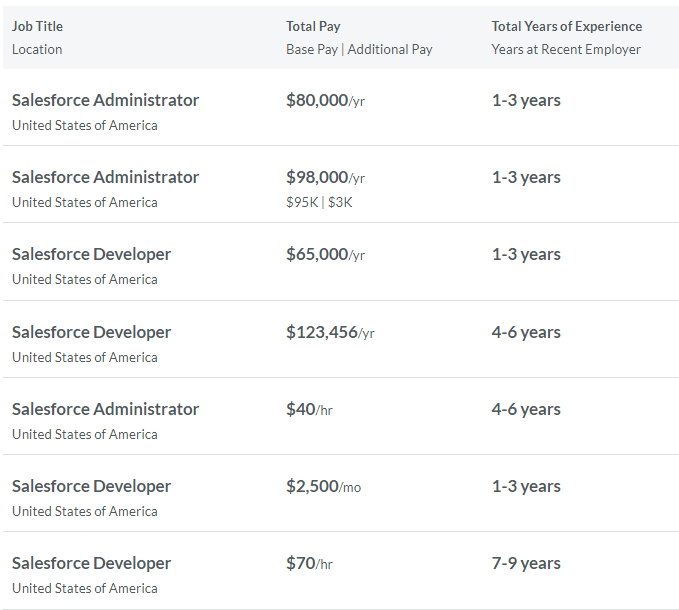Click the Location sub-header label
679x610 pixels.
[x=37, y=49]
